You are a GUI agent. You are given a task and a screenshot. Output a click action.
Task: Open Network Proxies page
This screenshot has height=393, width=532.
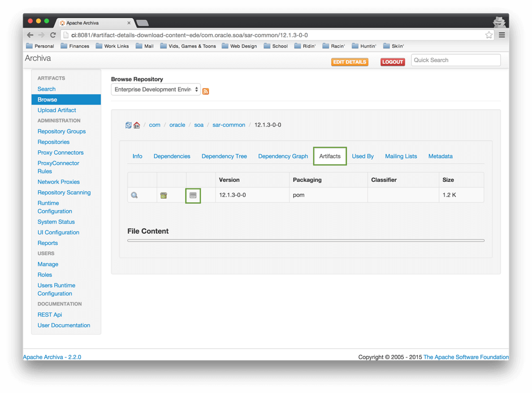coord(58,182)
